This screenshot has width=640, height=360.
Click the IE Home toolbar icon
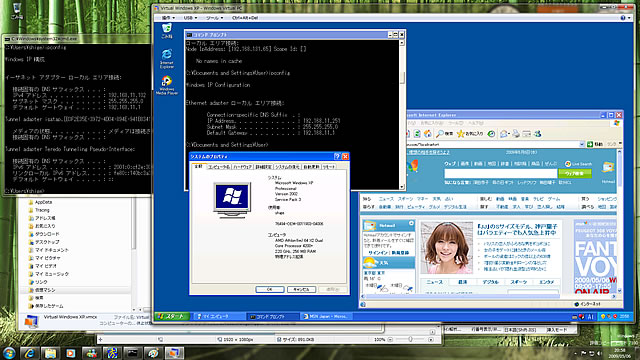pos(427,133)
